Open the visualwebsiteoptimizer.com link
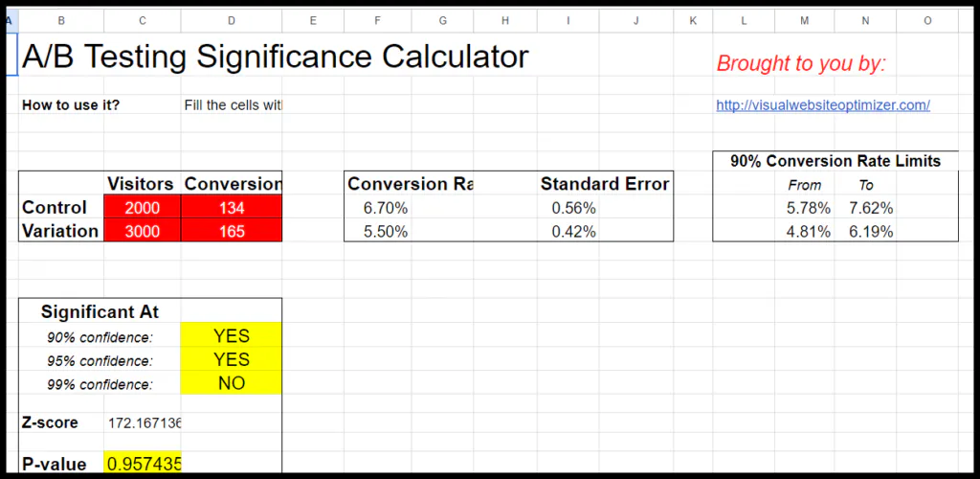The width and height of the screenshot is (980, 479). pos(823,105)
